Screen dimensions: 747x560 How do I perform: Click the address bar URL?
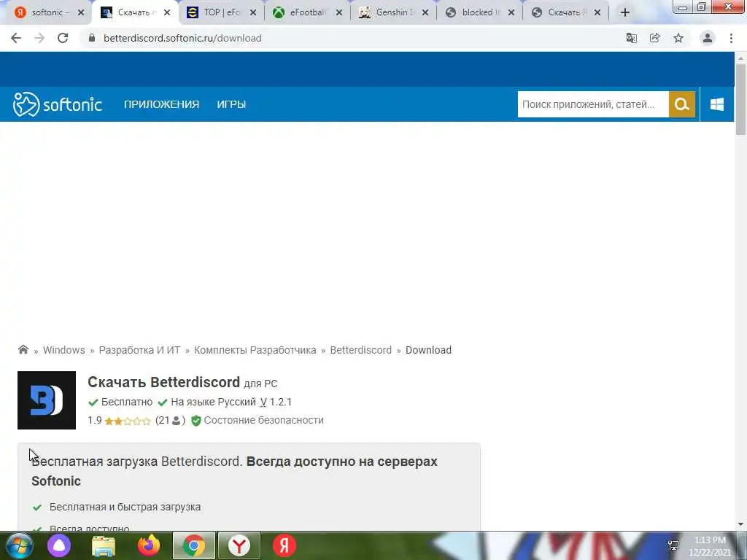(x=182, y=38)
